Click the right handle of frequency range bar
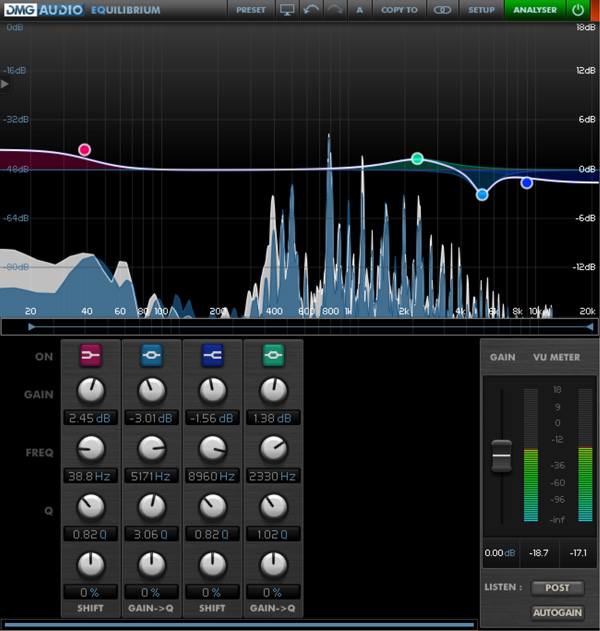The width and height of the screenshot is (600, 631). (x=590, y=327)
